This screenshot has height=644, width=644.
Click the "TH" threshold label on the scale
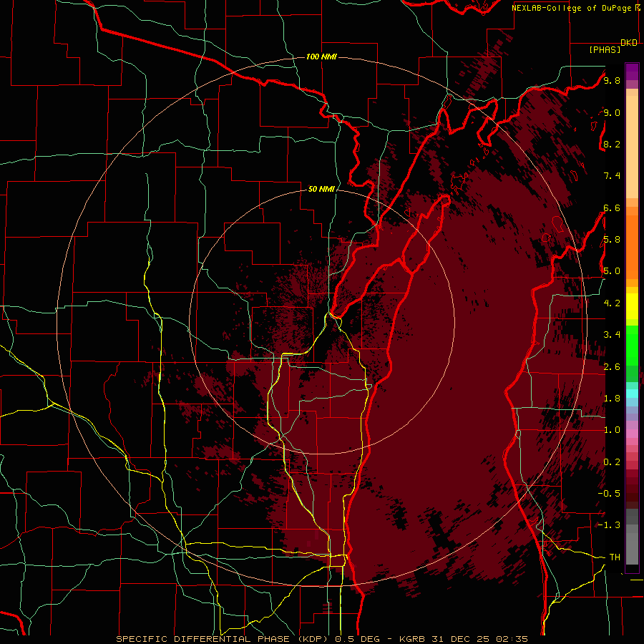click(x=615, y=557)
